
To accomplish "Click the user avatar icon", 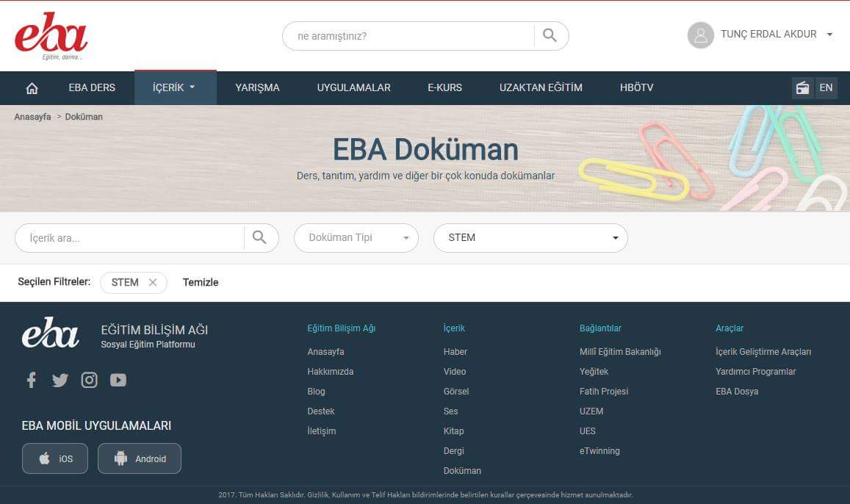I will point(700,35).
